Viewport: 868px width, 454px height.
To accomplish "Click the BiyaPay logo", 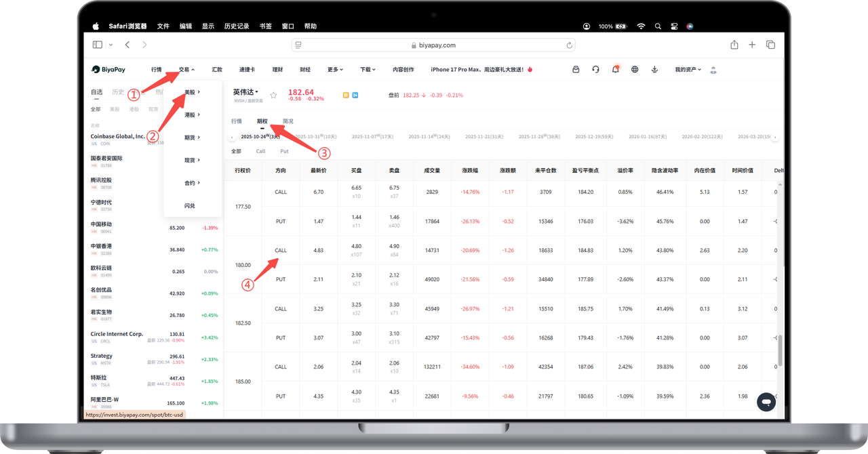I will [108, 69].
